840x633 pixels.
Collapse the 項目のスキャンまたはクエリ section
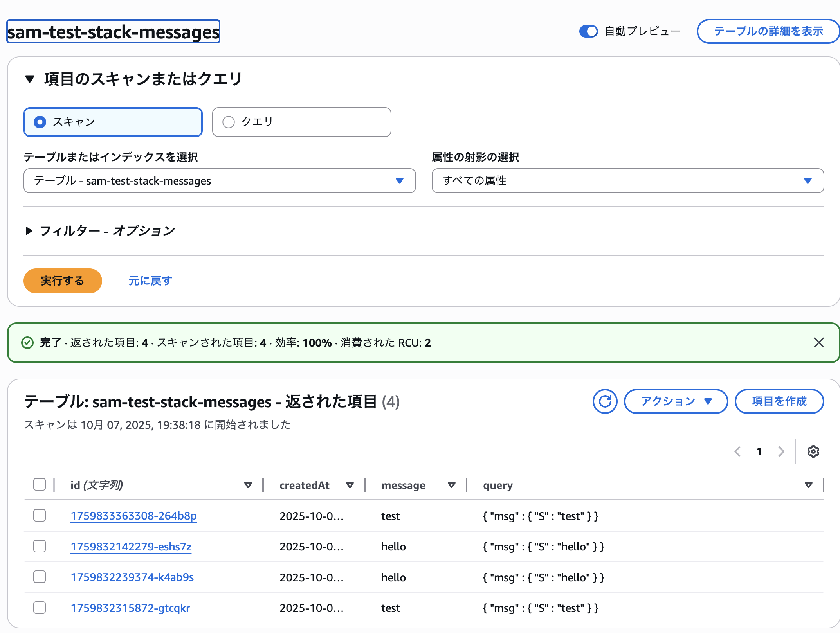tap(30, 79)
